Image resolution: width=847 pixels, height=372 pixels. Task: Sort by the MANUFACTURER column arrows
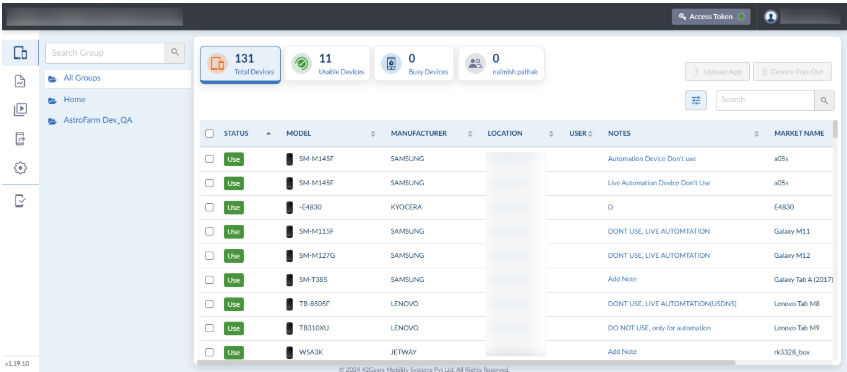point(470,134)
